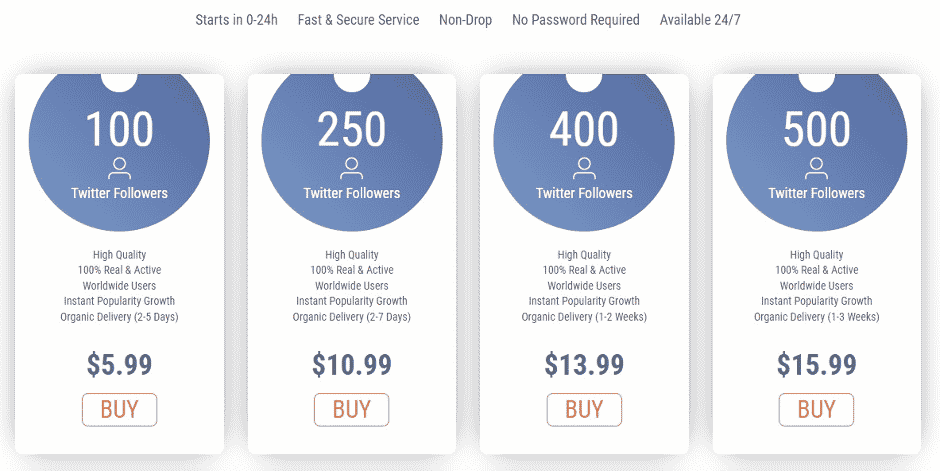
Task: Click the $10.99 price label
Action: [x=351, y=364]
